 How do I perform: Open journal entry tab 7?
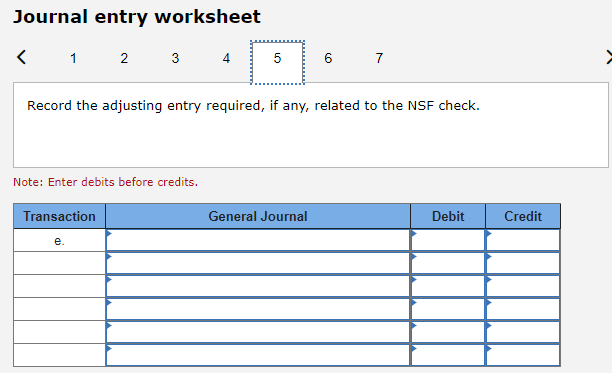[x=379, y=58]
